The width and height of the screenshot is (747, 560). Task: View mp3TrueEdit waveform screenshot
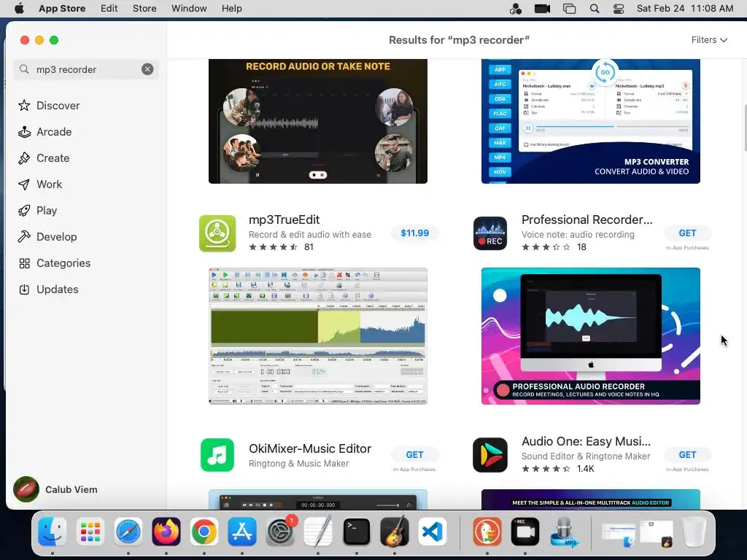(x=318, y=335)
